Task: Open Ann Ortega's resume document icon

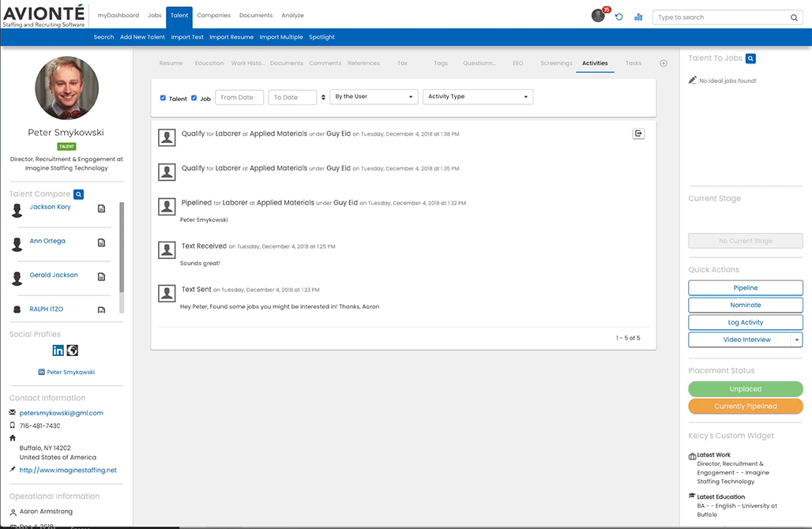Action: (101, 242)
